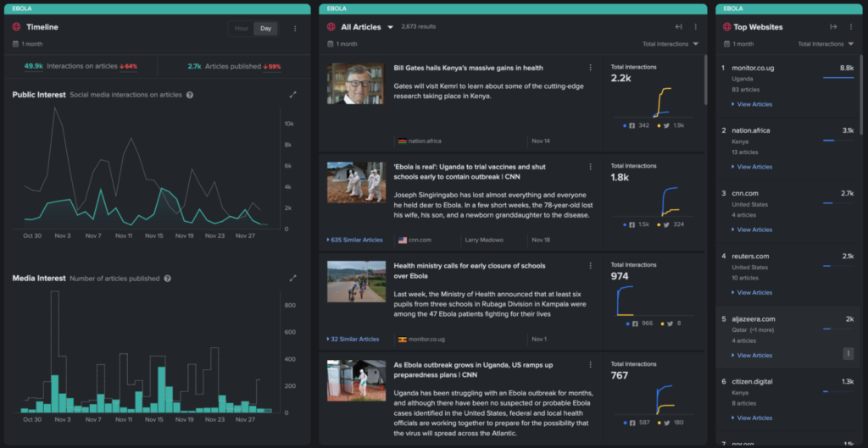Switch the timeline to Hour view
The width and height of the screenshot is (868, 448).
pyautogui.click(x=242, y=29)
